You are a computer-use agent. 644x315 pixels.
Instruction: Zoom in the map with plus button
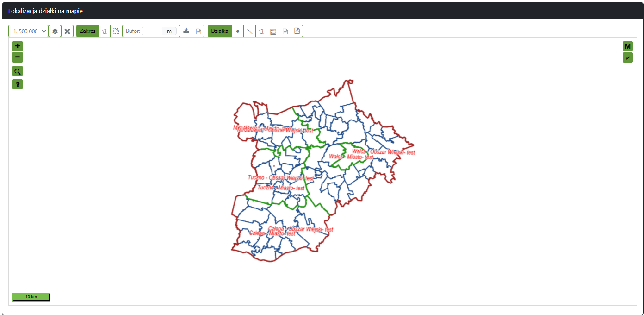pos(18,46)
